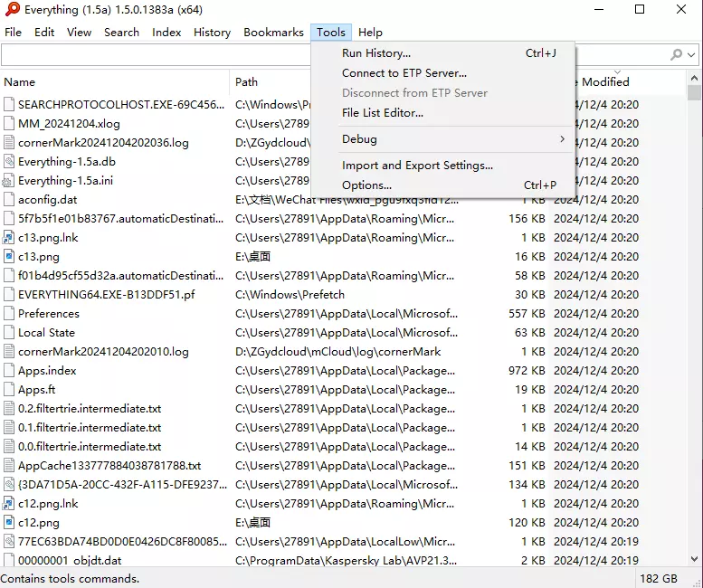Viewport: 703px width, 588px height.
Task: Click the search magnifier icon in search box
Action: click(676, 54)
